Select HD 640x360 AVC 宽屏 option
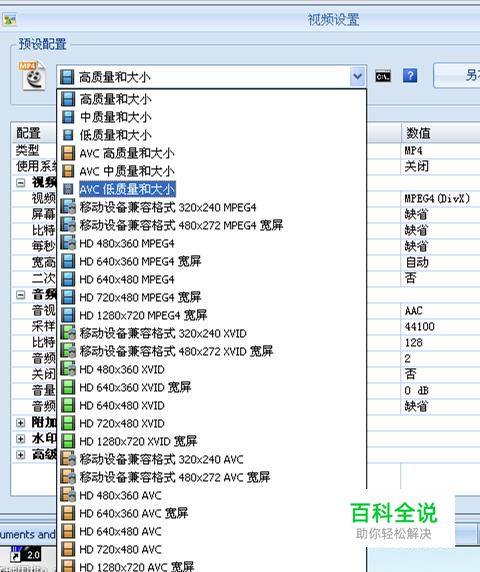Viewport: 480px width, 572px height. click(x=212, y=513)
